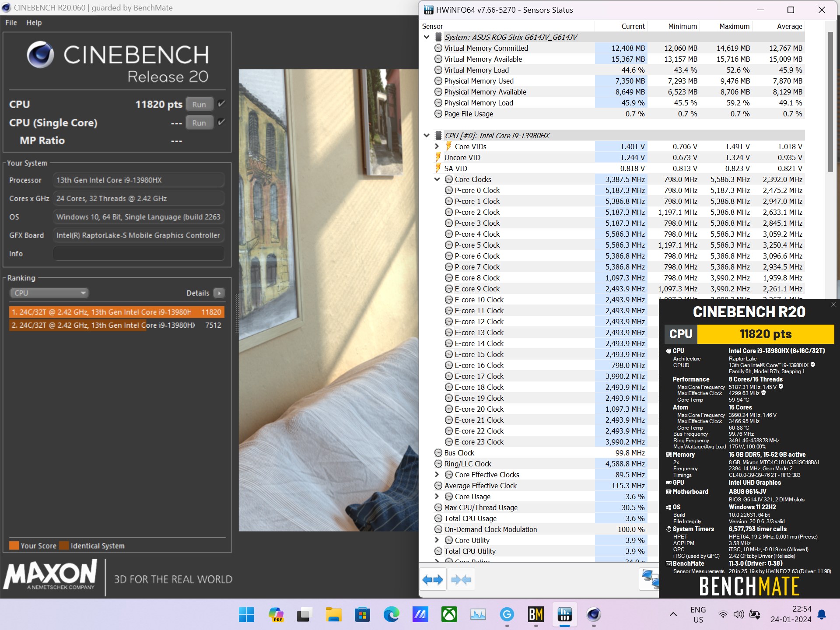
Task: Click the HWiNFO vertical scrollbar thumb
Action: 830,101
